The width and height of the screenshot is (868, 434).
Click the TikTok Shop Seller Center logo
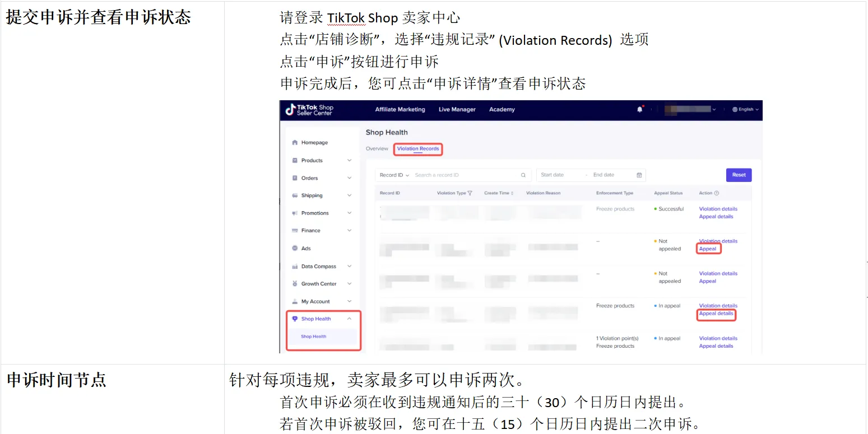click(309, 110)
